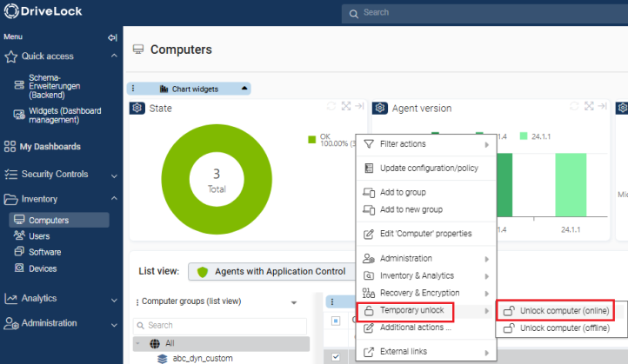Image resolution: width=628 pixels, height=364 pixels.
Task: Click Agents with Application Control view button
Action: click(271, 271)
